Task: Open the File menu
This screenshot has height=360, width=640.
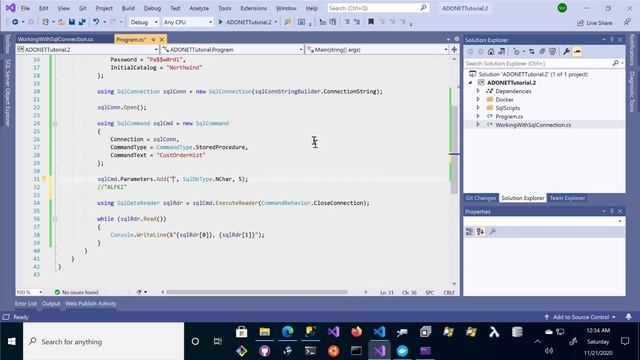Action: pos(25,8)
